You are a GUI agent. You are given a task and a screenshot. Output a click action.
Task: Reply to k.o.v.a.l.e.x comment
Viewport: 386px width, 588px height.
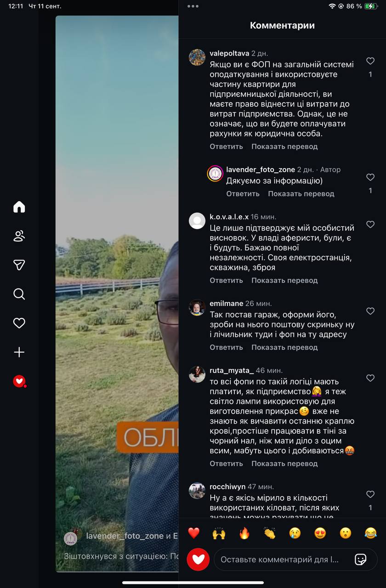(x=226, y=280)
